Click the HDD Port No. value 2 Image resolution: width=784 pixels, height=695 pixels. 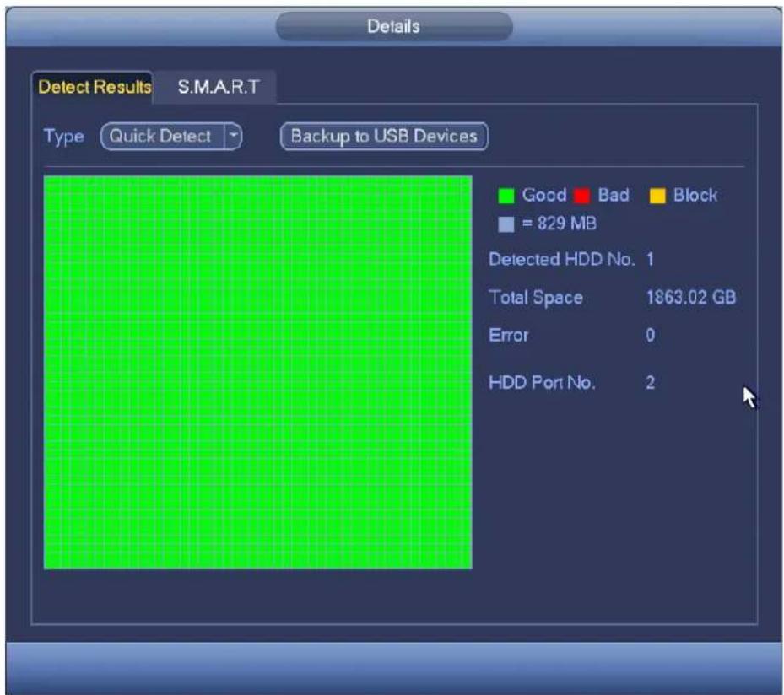click(x=650, y=383)
